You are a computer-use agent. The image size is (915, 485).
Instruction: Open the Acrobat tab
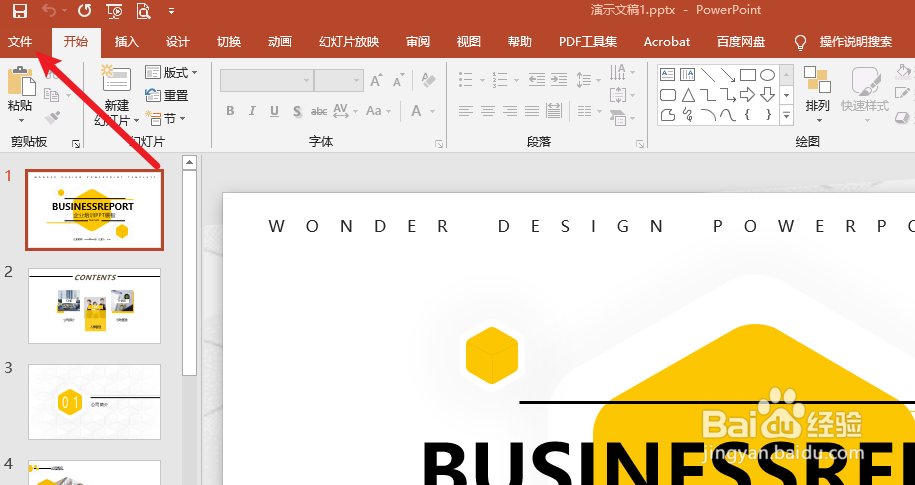(667, 42)
